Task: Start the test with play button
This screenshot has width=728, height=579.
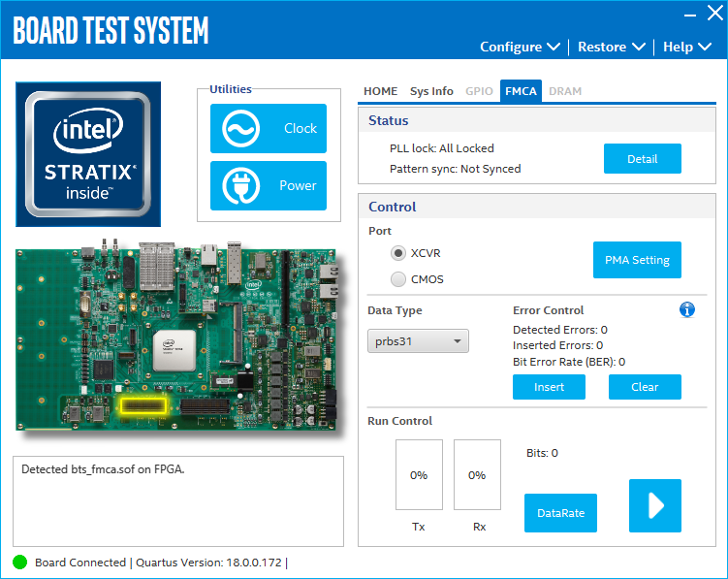Action: click(x=654, y=505)
